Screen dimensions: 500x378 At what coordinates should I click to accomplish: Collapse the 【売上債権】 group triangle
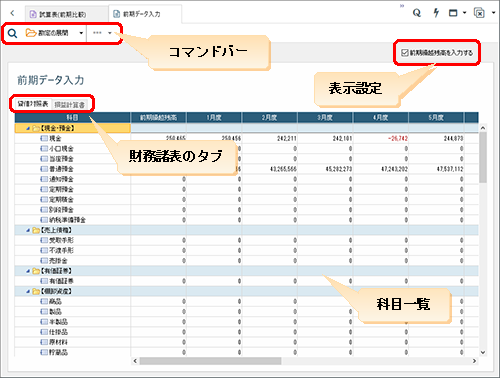click(28, 231)
